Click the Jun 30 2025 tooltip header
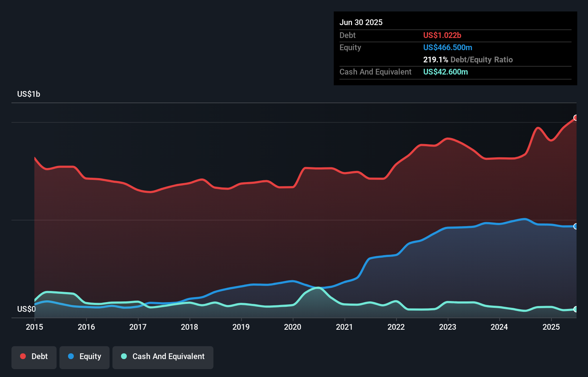 (361, 22)
